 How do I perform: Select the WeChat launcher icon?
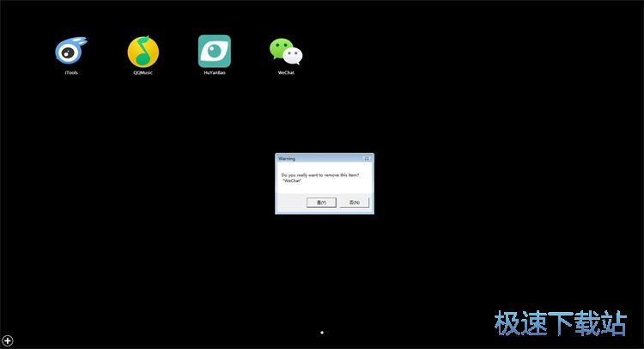286,52
